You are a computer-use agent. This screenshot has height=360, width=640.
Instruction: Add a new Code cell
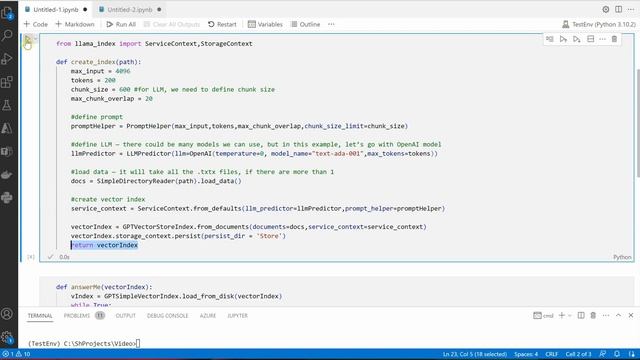36,24
